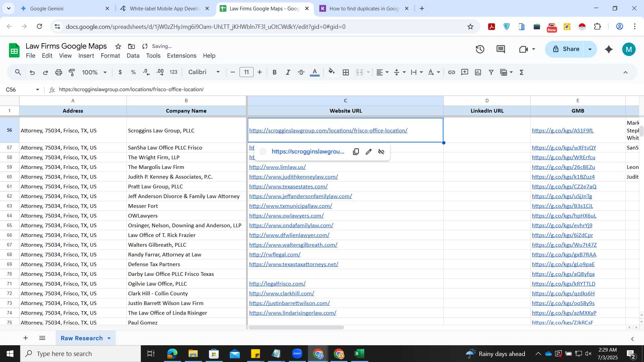
Task: Open the judithkenneylaw.com link
Action: 293,177
